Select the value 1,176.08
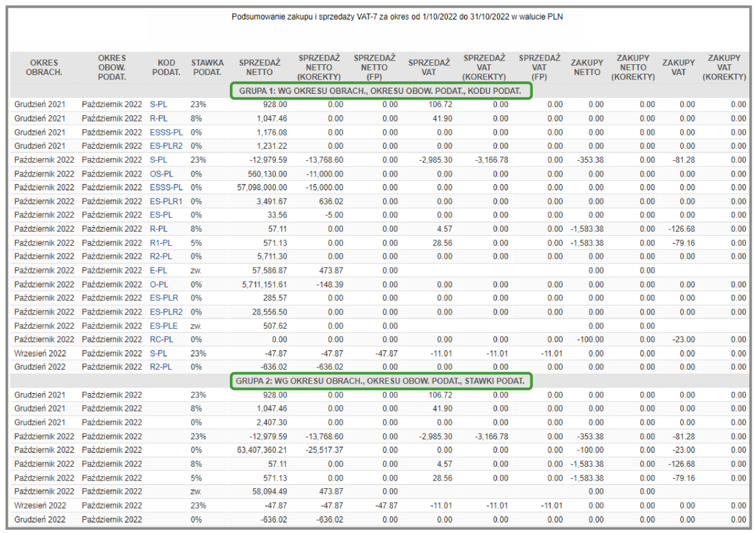Image resolution: width=756 pixels, height=533 pixels. 272,132
